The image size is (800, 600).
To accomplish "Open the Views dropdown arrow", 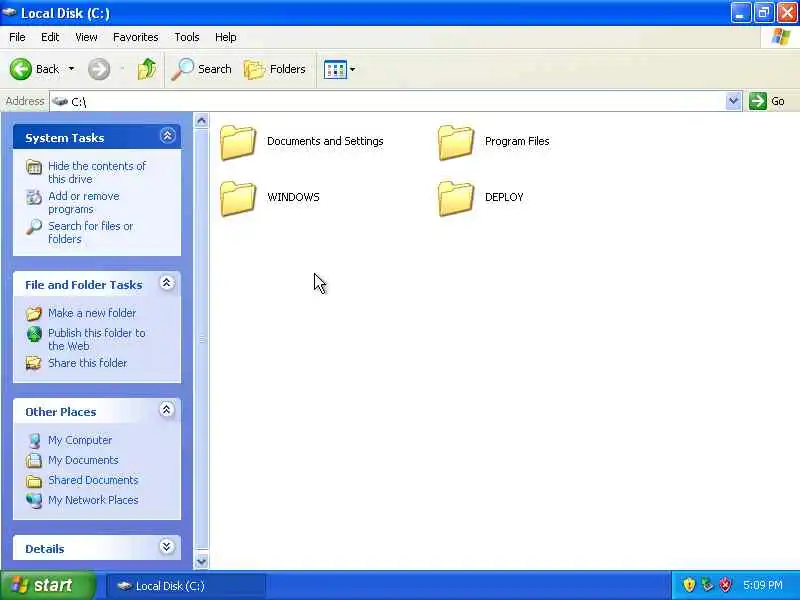I will pyautogui.click(x=353, y=69).
